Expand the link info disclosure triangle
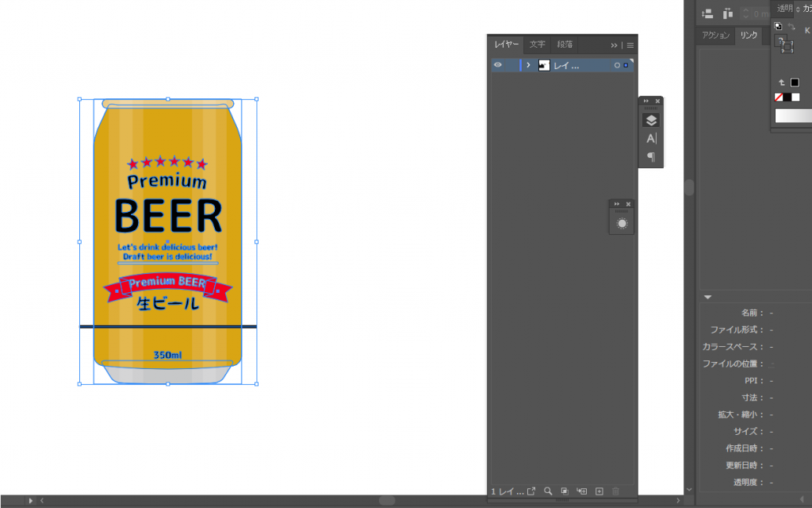The width and height of the screenshot is (812, 508). coord(707,297)
